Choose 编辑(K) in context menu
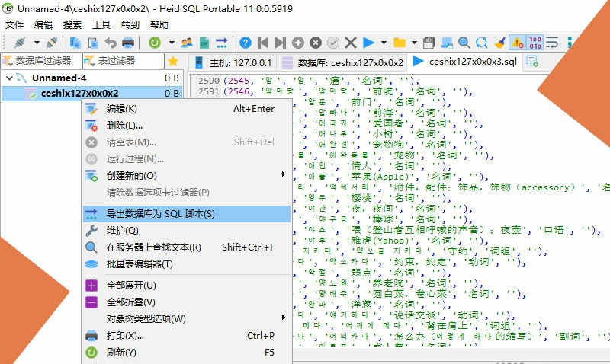 pyautogui.click(x=187, y=109)
